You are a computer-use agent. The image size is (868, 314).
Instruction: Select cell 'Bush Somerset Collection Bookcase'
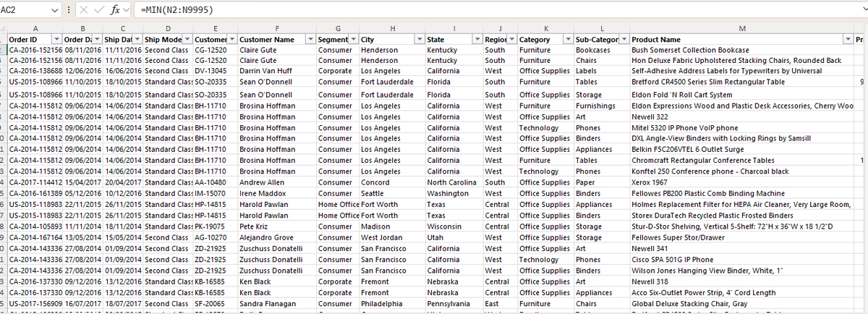tap(741, 50)
